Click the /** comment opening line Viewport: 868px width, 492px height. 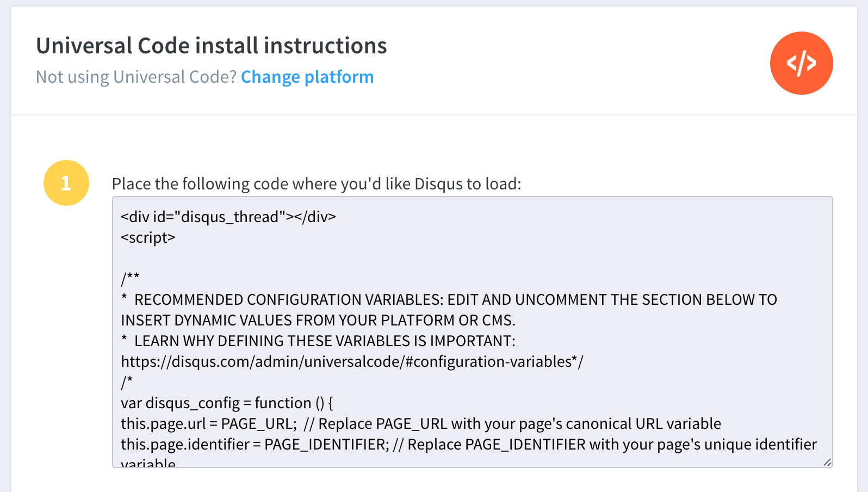click(131, 279)
